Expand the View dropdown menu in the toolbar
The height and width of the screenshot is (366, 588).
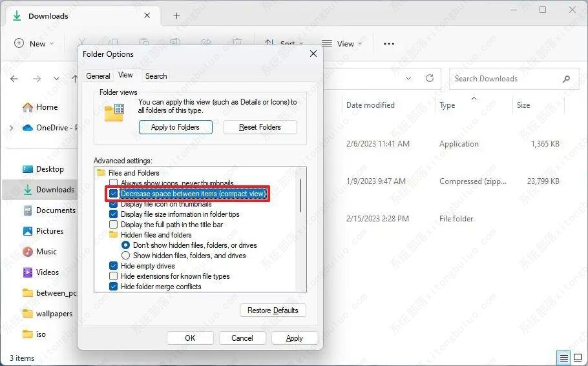tap(338, 44)
